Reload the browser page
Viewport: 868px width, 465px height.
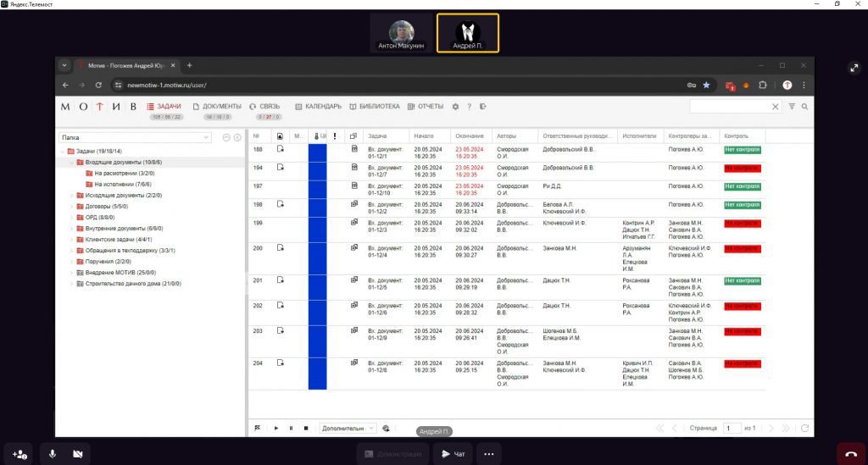tap(98, 86)
